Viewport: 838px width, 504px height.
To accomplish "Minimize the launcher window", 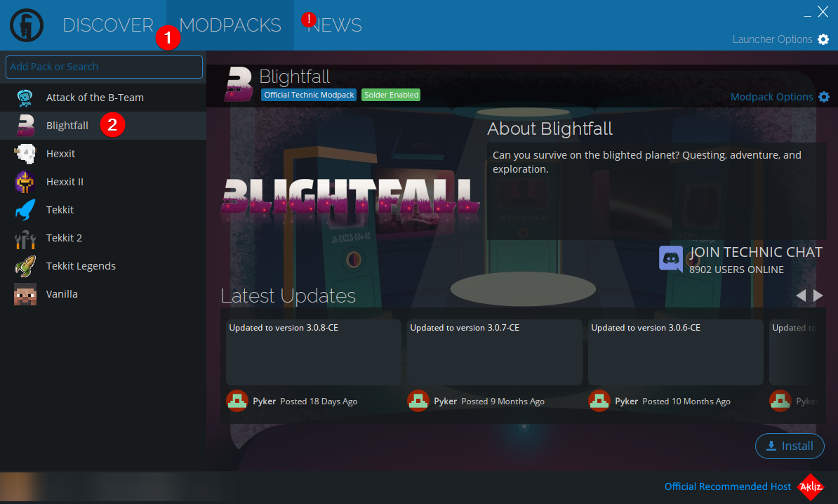I will tap(807, 16).
